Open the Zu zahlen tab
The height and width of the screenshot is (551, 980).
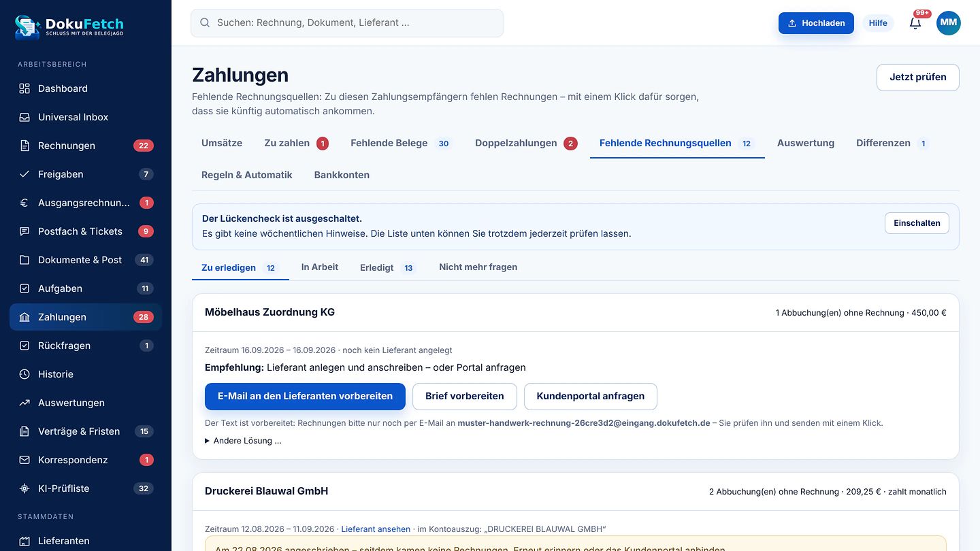[x=296, y=143]
